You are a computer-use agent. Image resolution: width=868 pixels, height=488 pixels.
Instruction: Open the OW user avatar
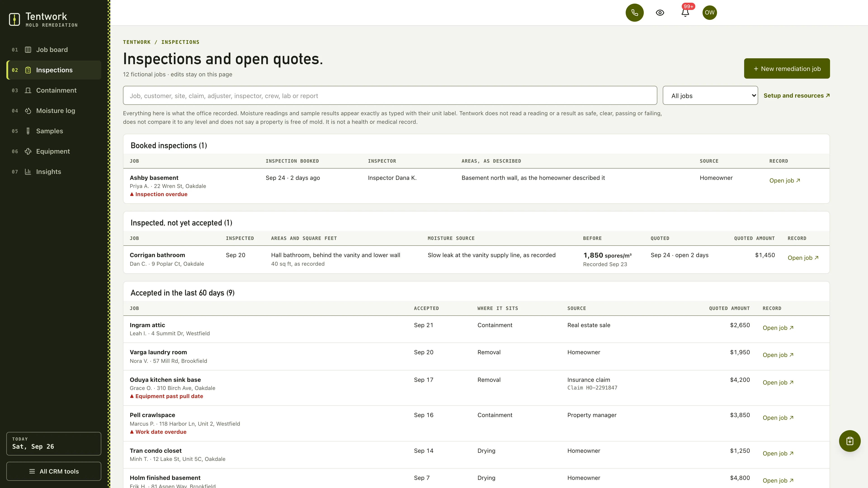click(710, 12)
